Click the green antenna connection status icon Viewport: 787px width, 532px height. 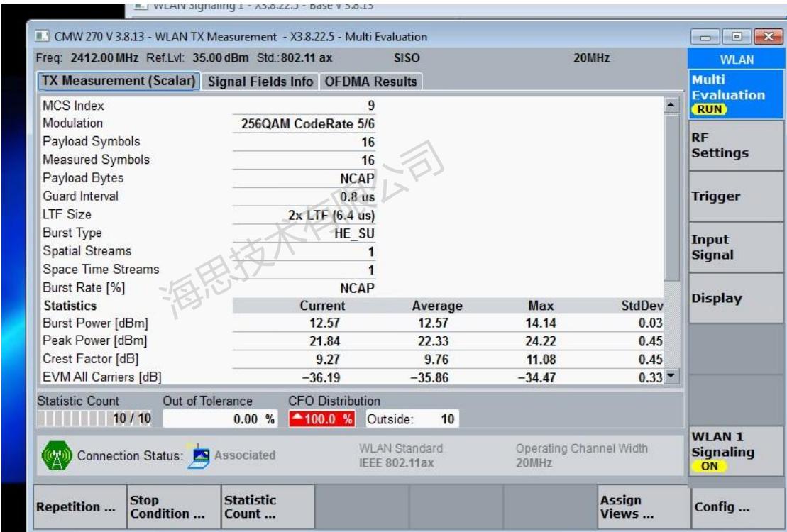[x=57, y=455]
